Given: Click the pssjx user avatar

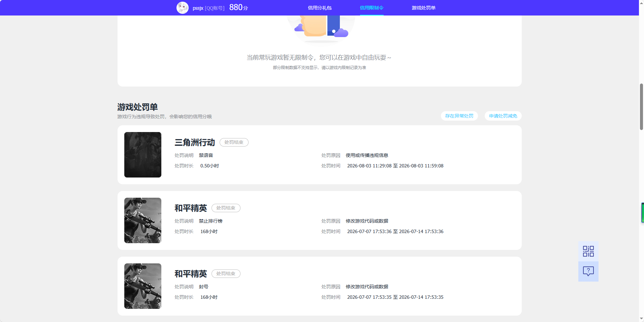Looking at the screenshot, I should pyautogui.click(x=183, y=8).
